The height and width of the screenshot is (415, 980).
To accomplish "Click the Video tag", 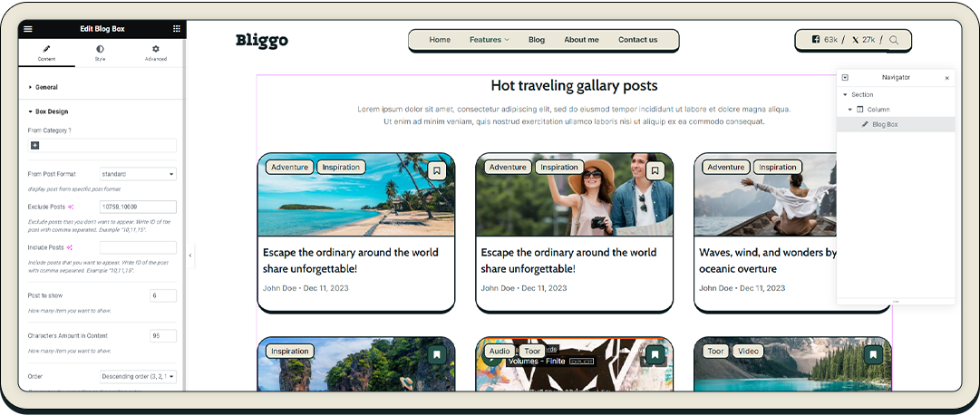I will (x=748, y=352).
